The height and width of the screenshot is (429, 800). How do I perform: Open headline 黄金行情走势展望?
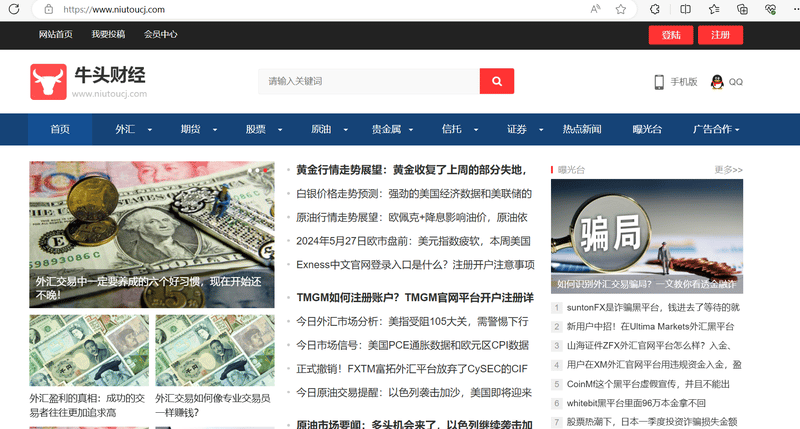pyautogui.click(x=411, y=170)
